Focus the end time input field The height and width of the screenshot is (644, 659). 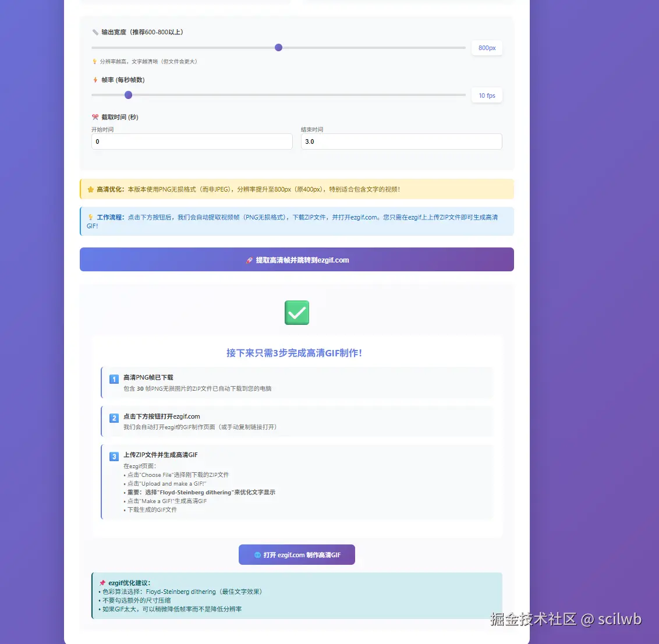(x=401, y=141)
